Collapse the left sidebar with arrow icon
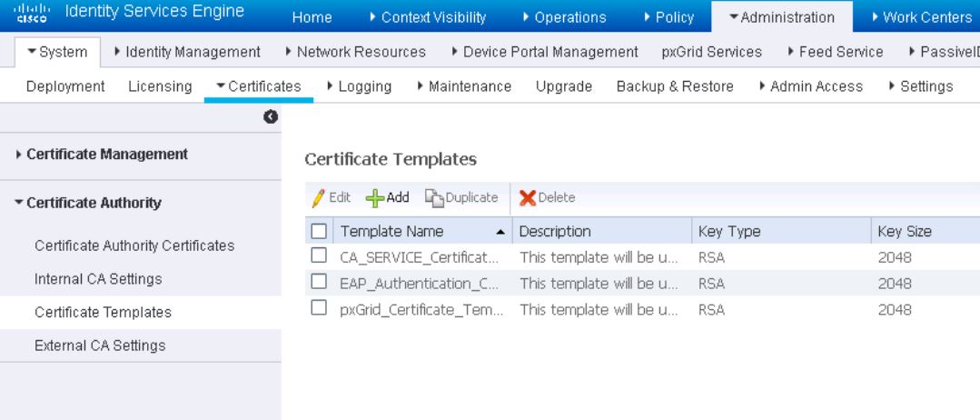 (271, 117)
